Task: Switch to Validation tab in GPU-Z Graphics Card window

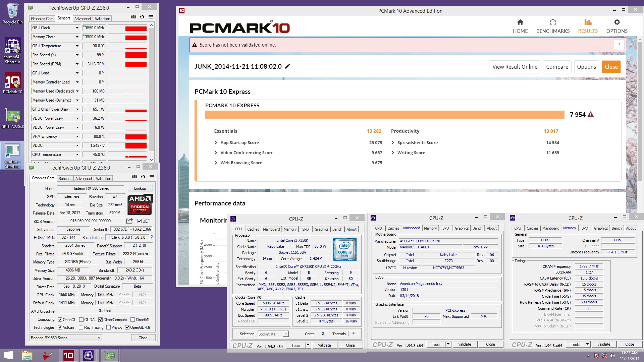Action: pyautogui.click(x=103, y=179)
